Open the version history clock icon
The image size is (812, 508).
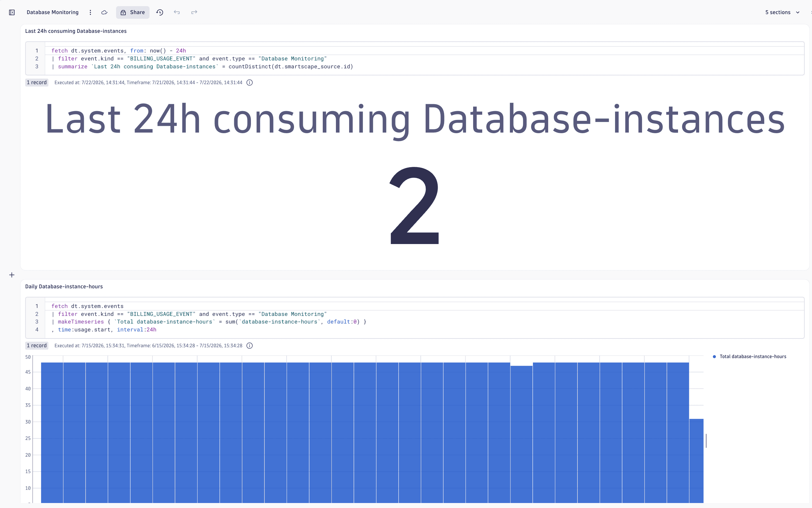(x=160, y=12)
